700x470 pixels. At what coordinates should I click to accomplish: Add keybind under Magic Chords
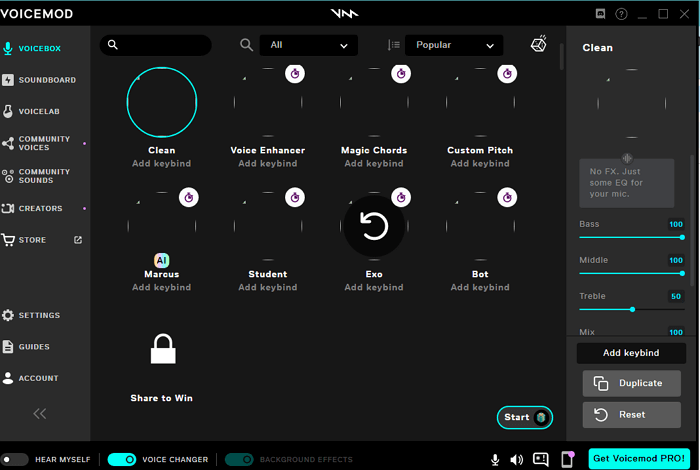pyautogui.click(x=374, y=163)
